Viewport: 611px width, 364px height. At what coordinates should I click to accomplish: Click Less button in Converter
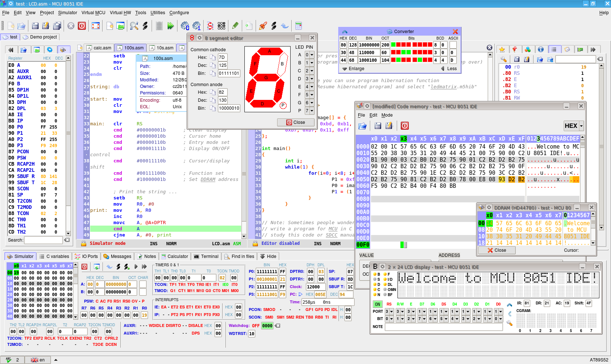click(449, 69)
